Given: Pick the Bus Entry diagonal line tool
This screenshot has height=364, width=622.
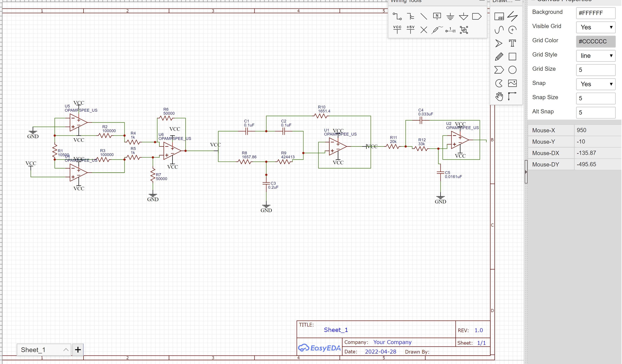Looking at the screenshot, I should click(424, 16).
